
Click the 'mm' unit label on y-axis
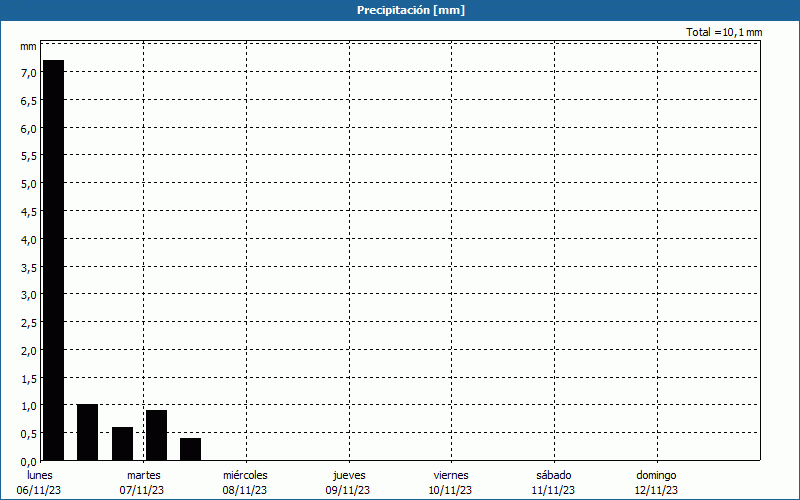pyautogui.click(x=28, y=46)
